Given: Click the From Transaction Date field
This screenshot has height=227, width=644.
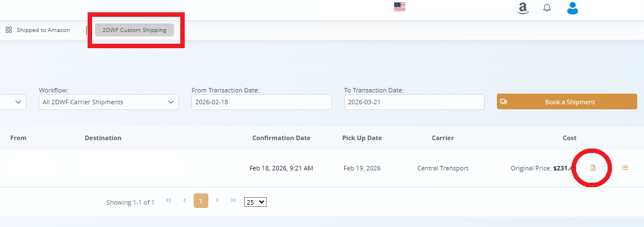Looking at the screenshot, I should coord(261,102).
